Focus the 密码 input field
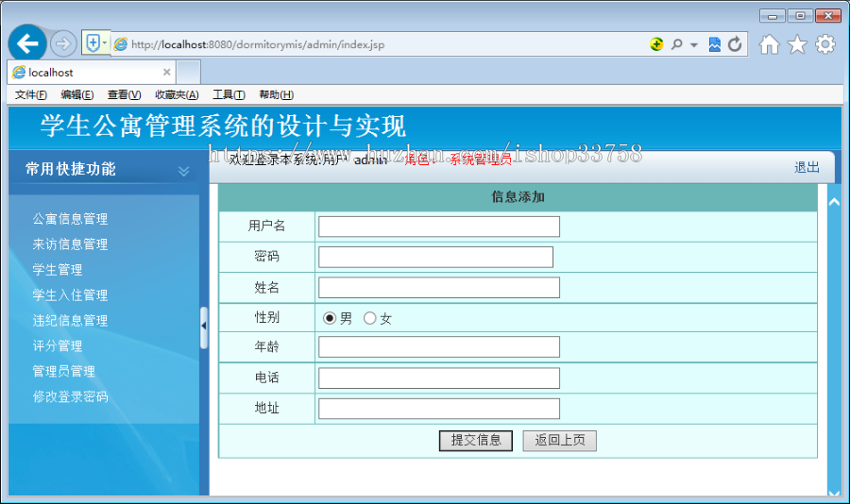Image resolution: width=850 pixels, height=504 pixels. coord(435,257)
